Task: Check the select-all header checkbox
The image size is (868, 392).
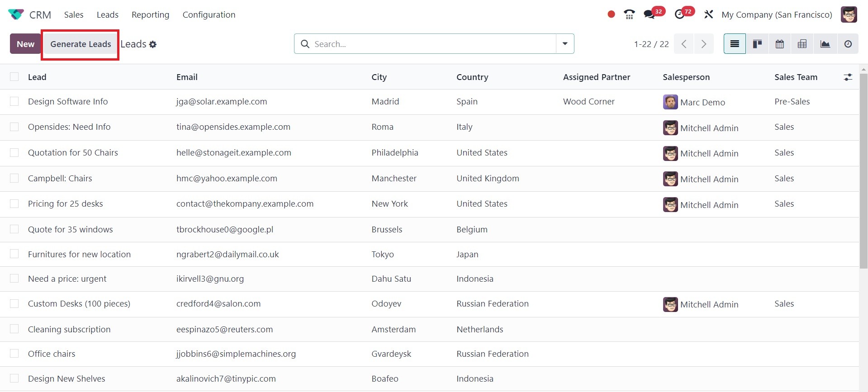Action: pyautogui.click(x=14, y=77)
